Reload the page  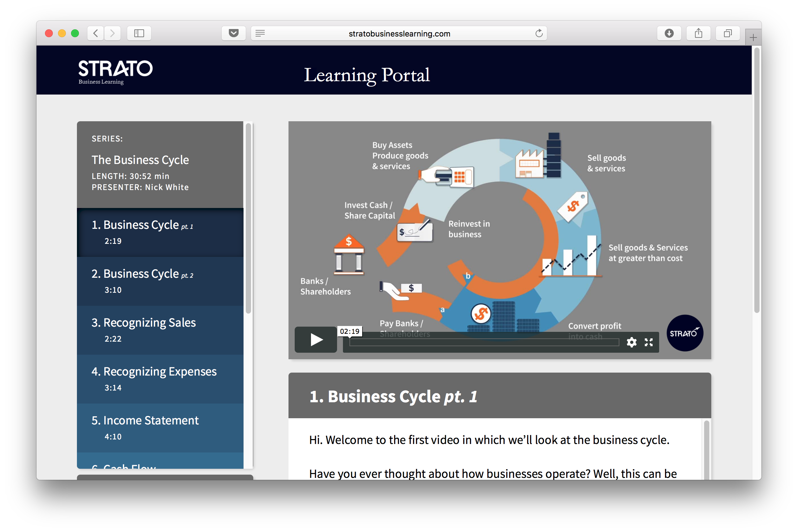(539, 33)
